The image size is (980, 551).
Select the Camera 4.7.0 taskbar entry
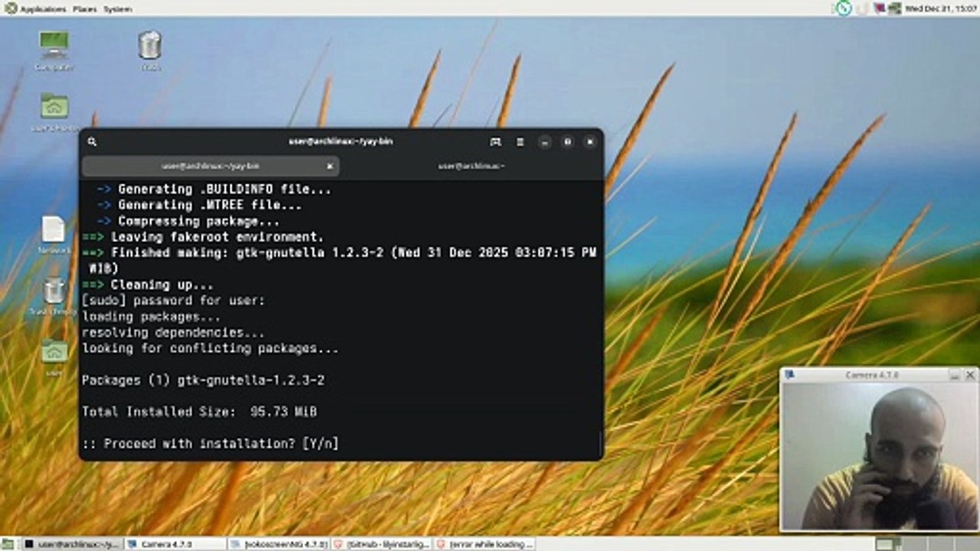[175, 544]
